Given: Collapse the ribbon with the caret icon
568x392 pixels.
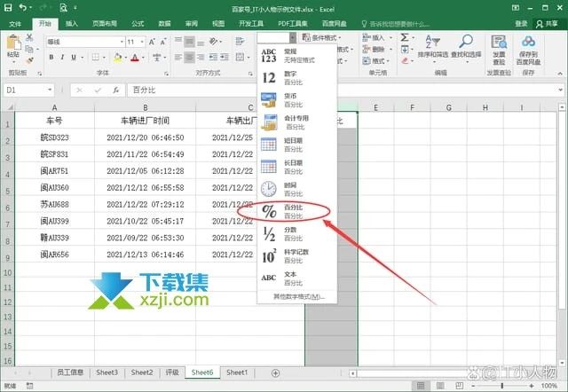Looking at the screenshot, I should 560,73.
